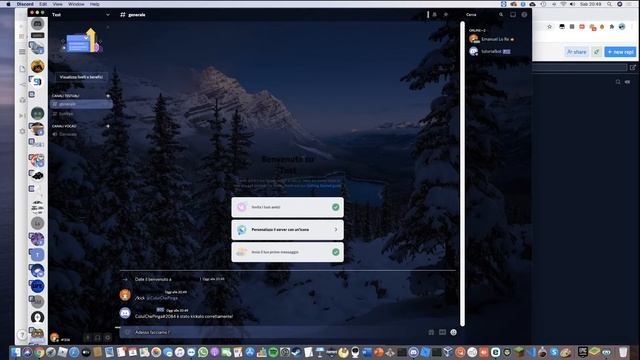Screen dimensions: 640x360
Task: Click the search magnifier icon
Action: click(x=501, y=15)
